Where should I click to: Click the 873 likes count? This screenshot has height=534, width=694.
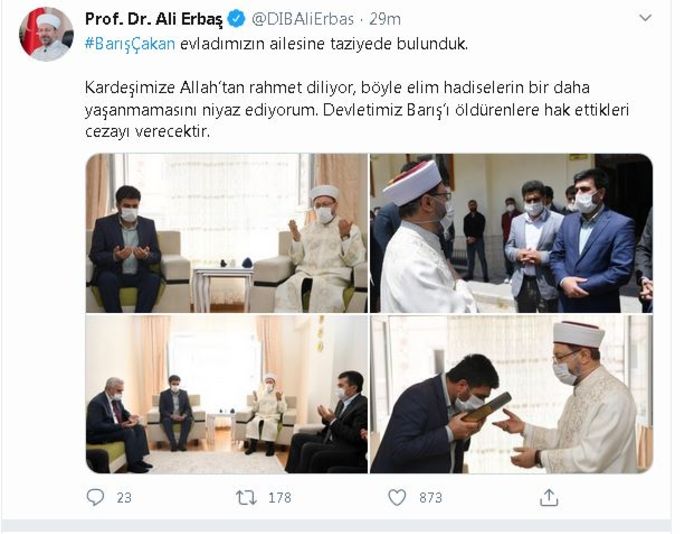coord(431,498)
